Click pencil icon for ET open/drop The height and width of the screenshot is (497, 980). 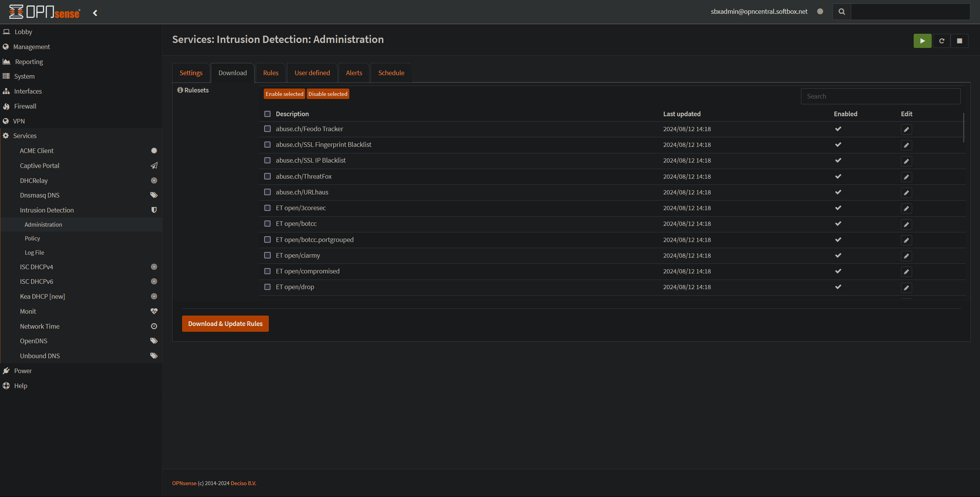point(906,288)
